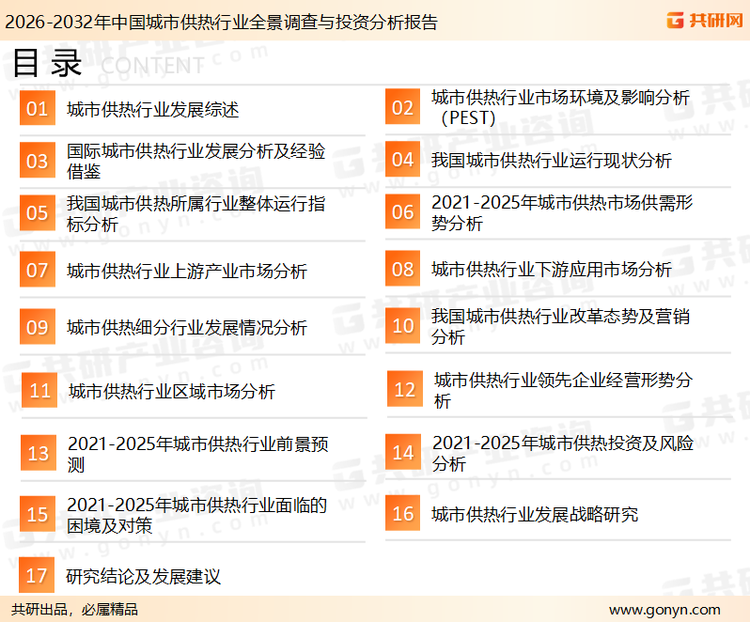Select chapter 国际城市供热行业发展分析及经验借鉴
This screenshot has height=622, width=750.
(x=196, y=161)
